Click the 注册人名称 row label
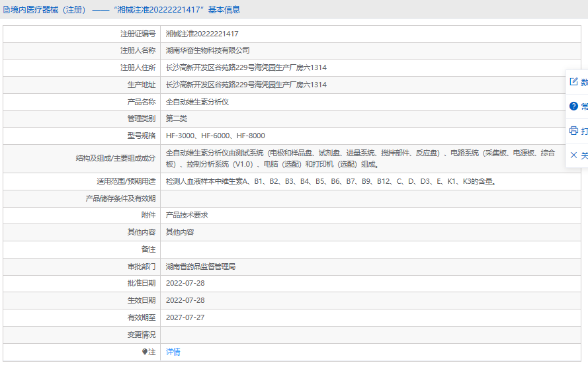This screenshot has height=367, width=588. (x=138, y=51)
